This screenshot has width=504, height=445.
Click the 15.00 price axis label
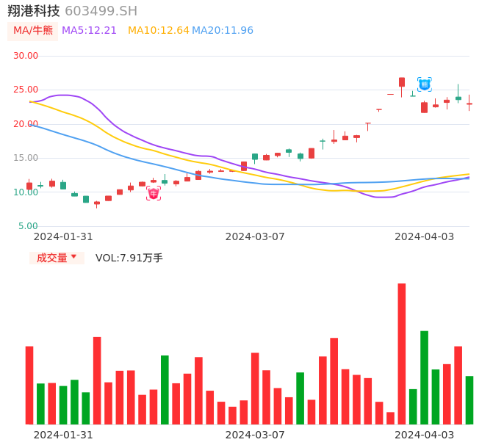tap(26, 158)
